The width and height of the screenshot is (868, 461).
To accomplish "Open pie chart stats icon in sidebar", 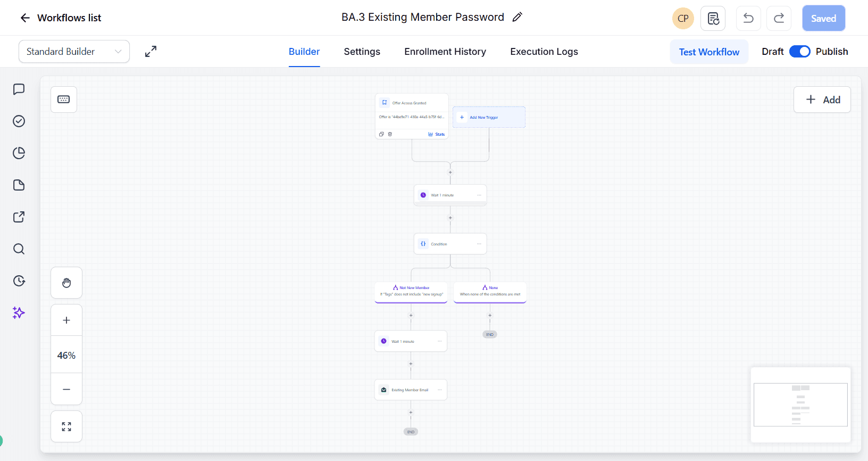I will (x=19, y=153).
